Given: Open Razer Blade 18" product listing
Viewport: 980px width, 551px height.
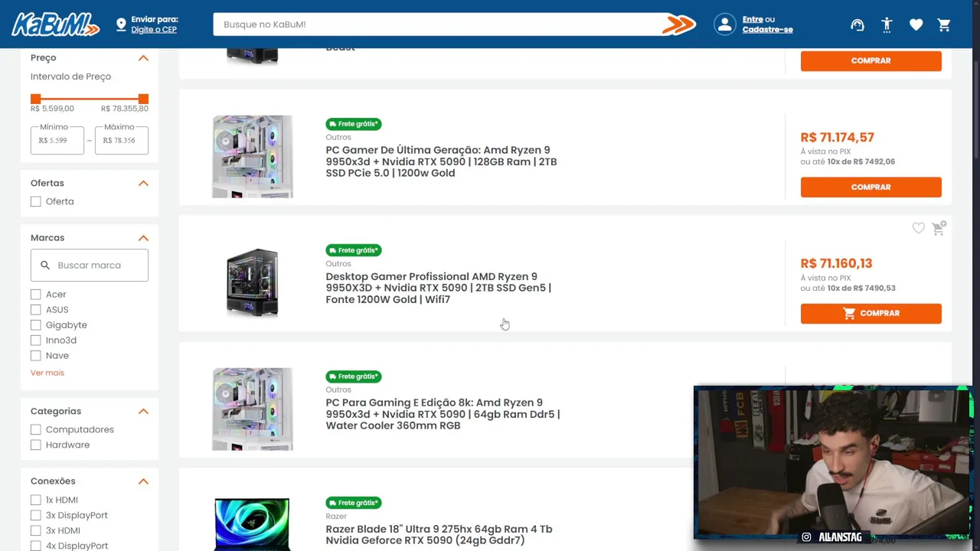Looking at the screenshot, I should (439, 535).
